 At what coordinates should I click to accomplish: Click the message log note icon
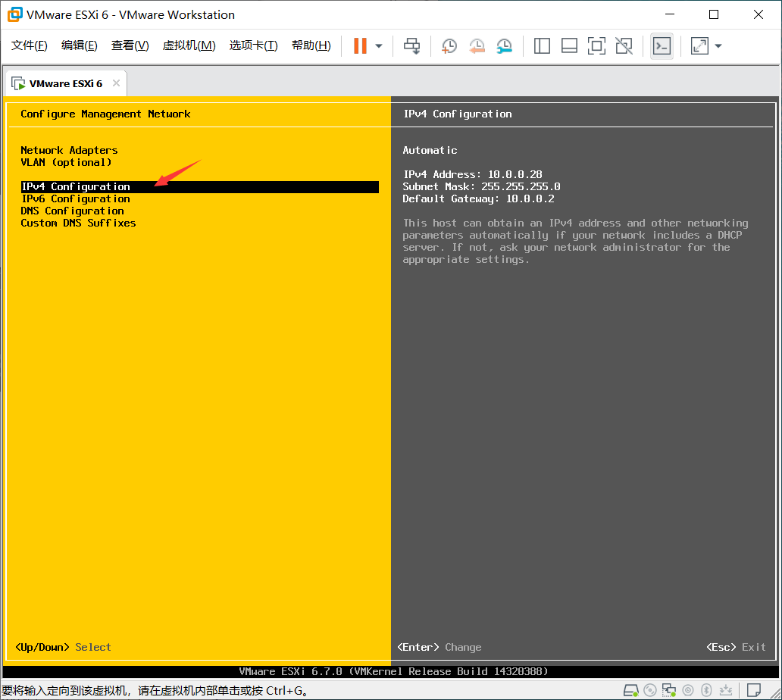[x=753, y=690]
